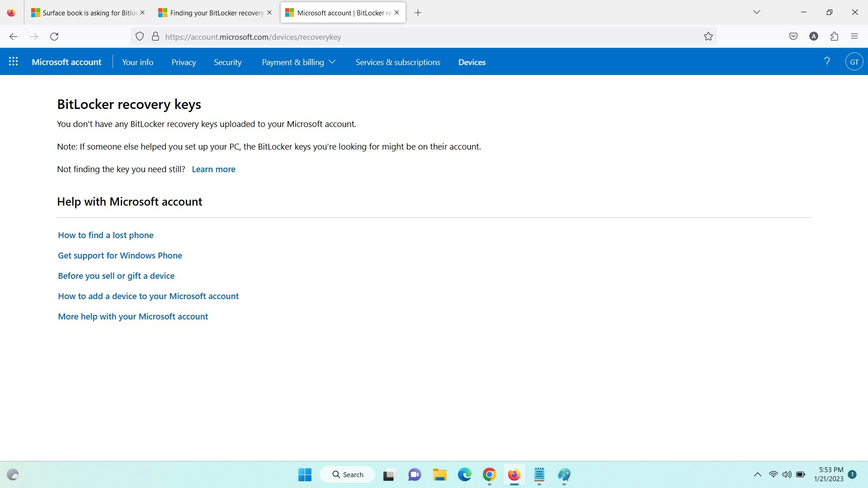868x488 pixels.
Task: Open the list all tabs chevron
Action: 756,12
